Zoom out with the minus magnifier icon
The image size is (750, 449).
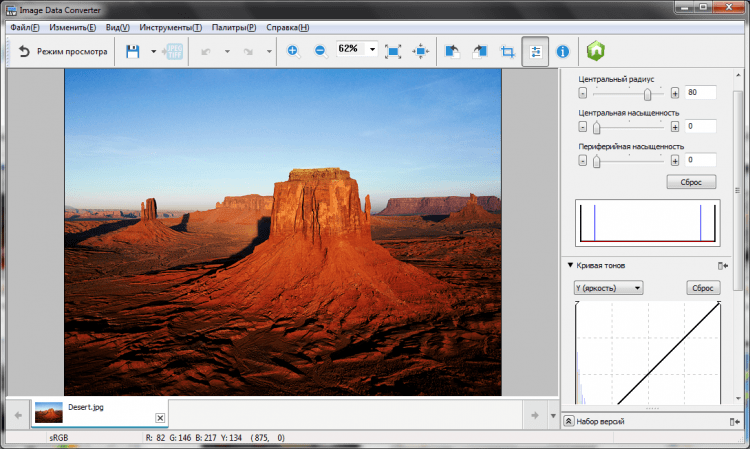tap(321, 51)
